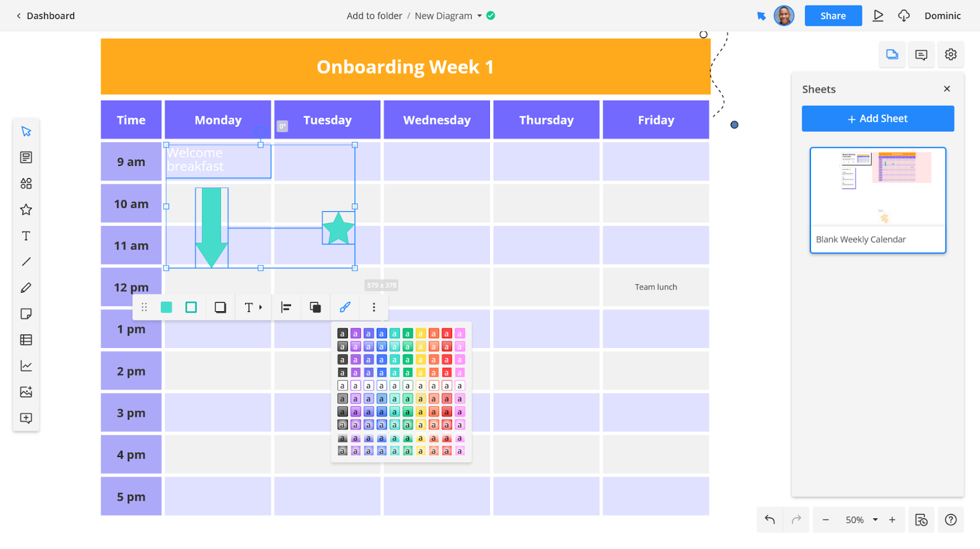Click the star icon tool
Screen dimensions: 980x549
(26, 210)
